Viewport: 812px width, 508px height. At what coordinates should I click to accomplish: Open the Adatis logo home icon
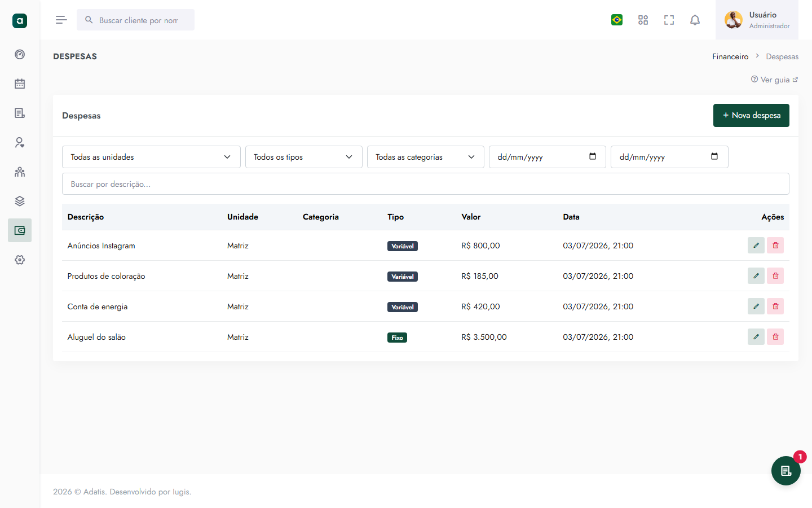[20, 21]
